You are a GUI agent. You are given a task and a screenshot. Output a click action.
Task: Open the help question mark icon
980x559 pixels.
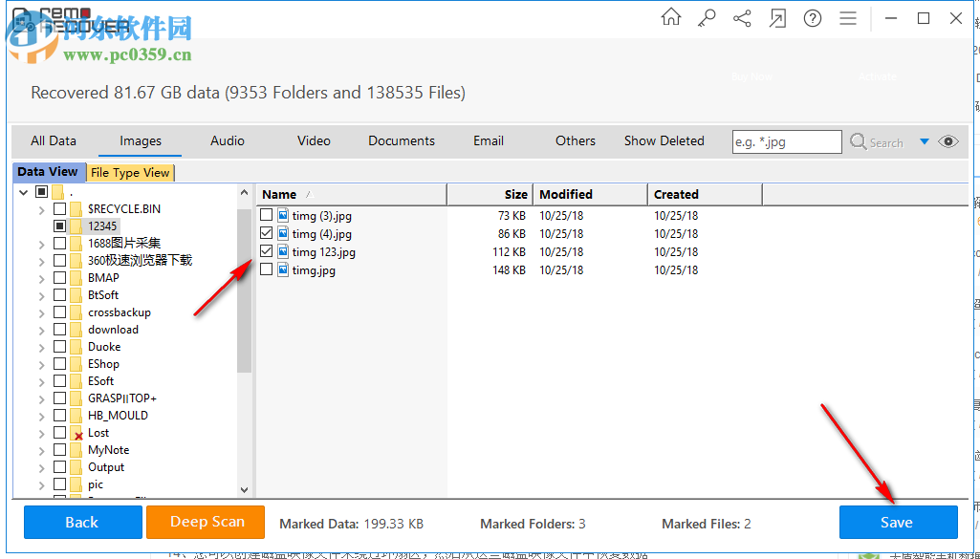pyautogui.click(x=813, y=19)
